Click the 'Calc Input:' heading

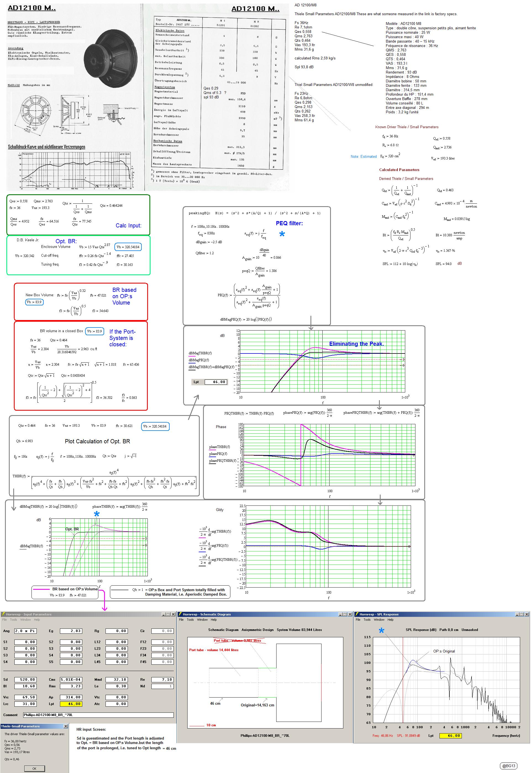[x=128, y=226]
